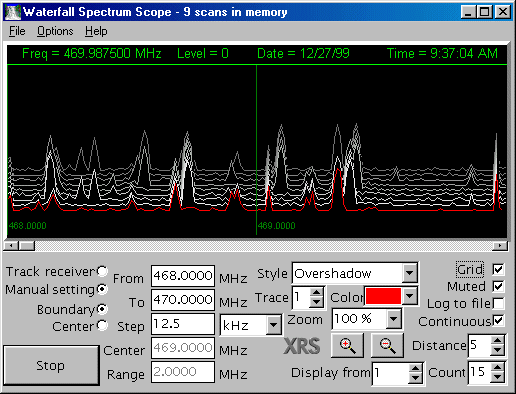Screen dimensions: 516x394
Task: Click the application icon in title bar
Action: click(13, 12)
